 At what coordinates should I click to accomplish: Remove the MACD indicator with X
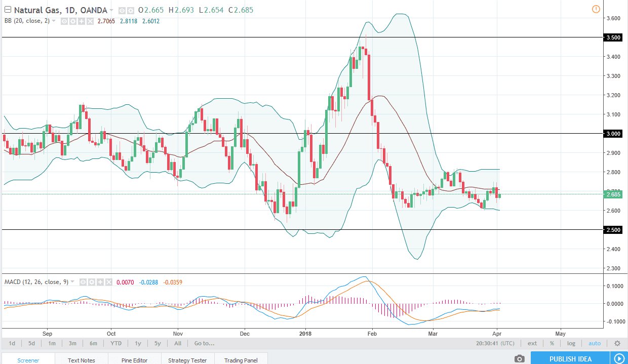point(108,281)
